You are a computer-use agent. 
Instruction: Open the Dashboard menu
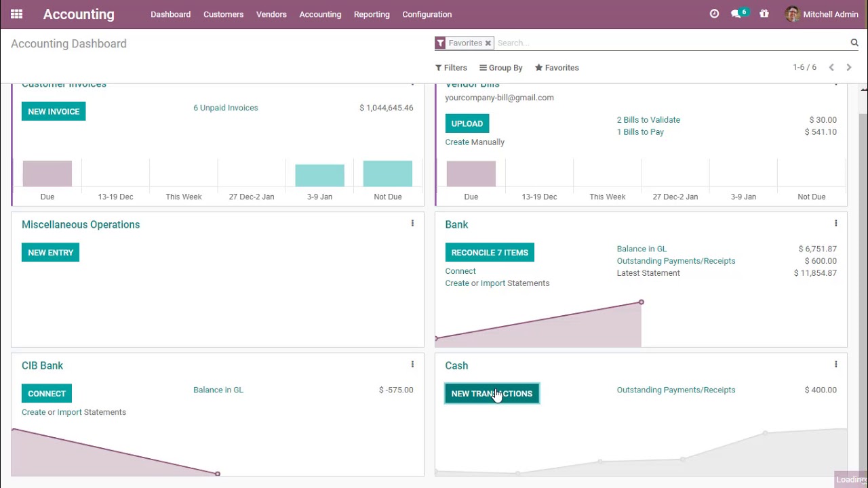(170, 14)
